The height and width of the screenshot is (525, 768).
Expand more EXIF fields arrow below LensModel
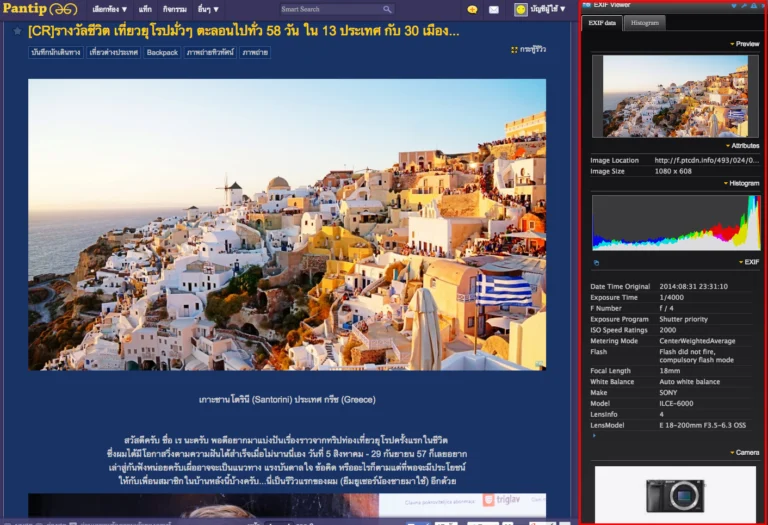(x=594, y=435)
